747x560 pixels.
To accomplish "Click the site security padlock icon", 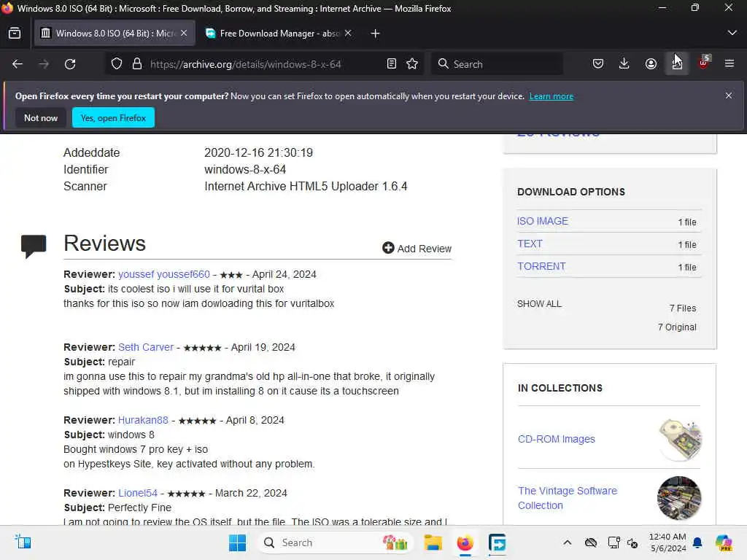I will click(x=137, y=64).
